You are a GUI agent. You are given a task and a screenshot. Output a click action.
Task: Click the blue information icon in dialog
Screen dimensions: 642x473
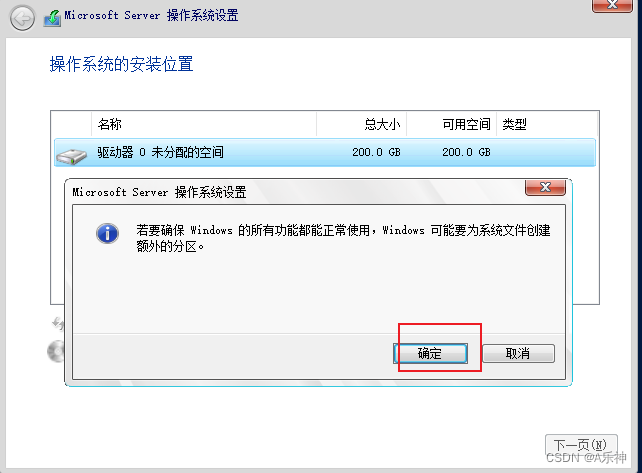pyautogui.click(x=107, y=234)
